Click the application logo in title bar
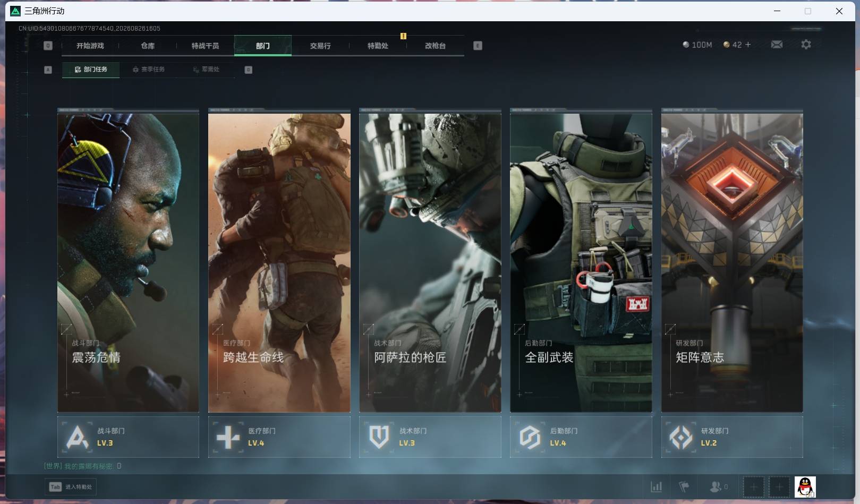The width and height of the screenshot is (860, 504). (15, 11)
